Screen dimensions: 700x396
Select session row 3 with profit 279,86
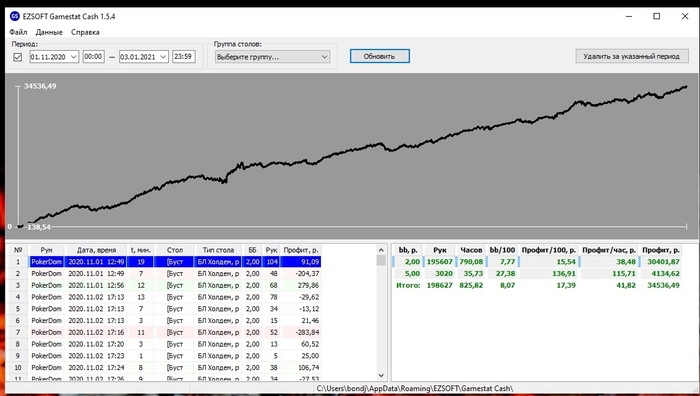point(164,285)
